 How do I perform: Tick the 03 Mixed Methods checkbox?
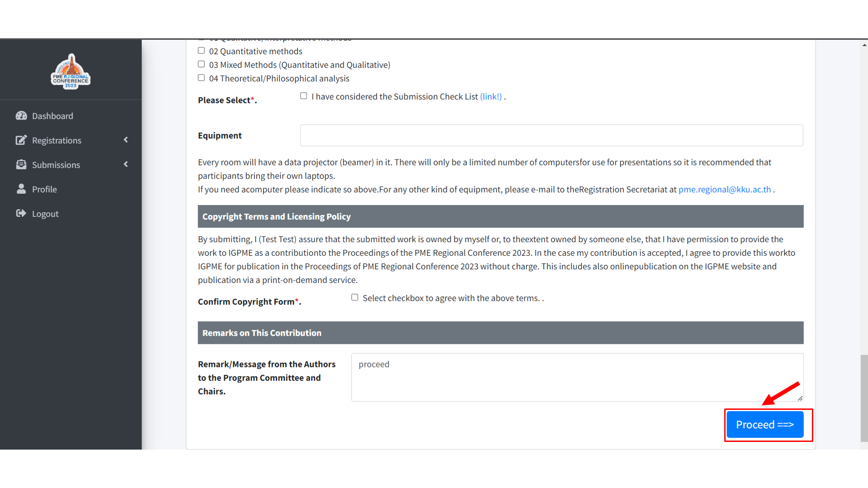click(201, 64)
